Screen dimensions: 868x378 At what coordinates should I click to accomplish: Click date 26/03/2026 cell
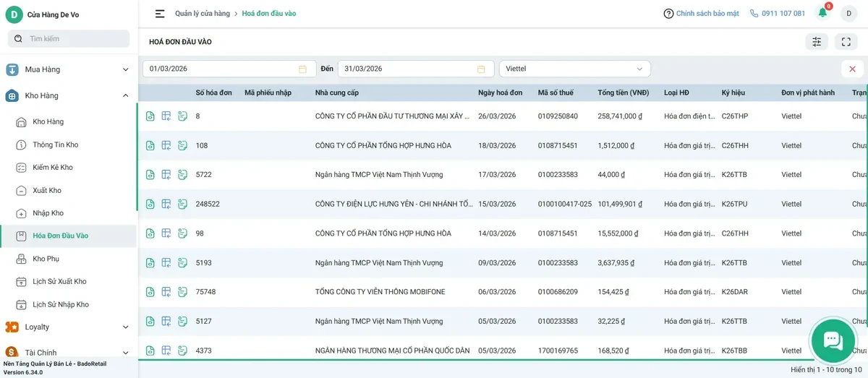click(497, 116)
